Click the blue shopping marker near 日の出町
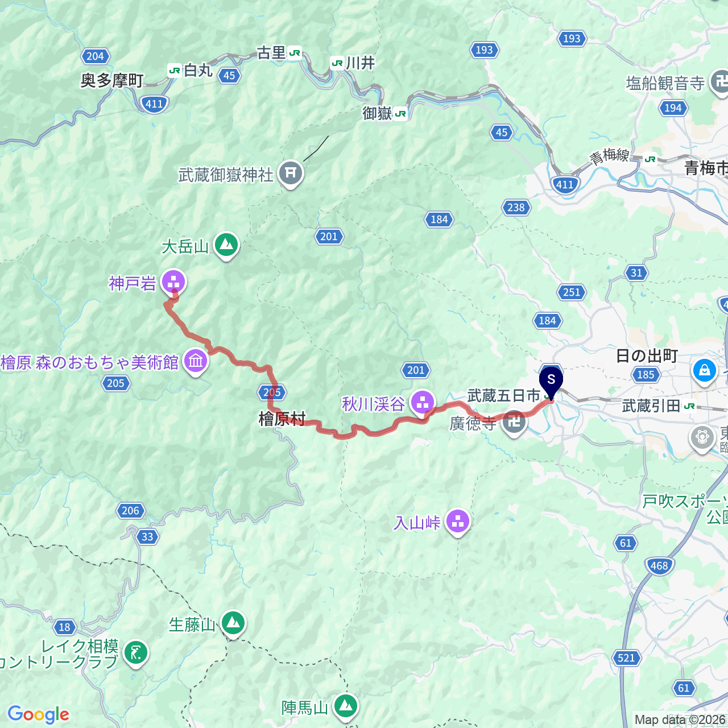728x728 pixels. click(704, 372)
